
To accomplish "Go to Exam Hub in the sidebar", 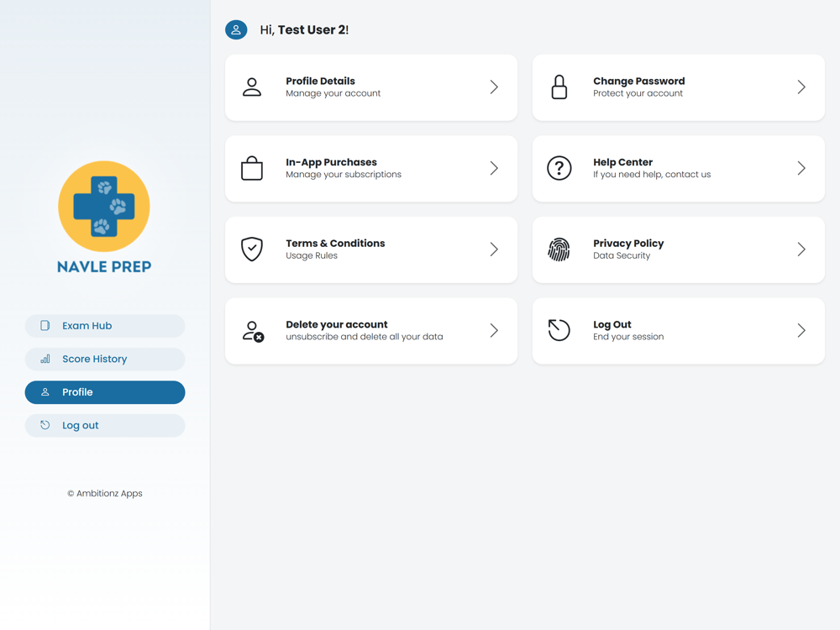I will click(105, 326).
